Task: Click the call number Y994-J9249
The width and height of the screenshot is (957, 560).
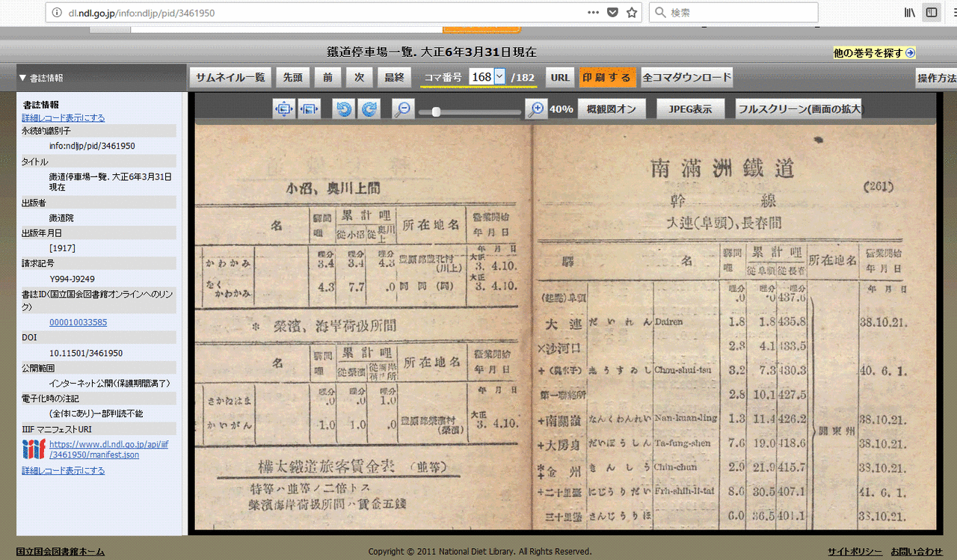Action: pos(72,277)
